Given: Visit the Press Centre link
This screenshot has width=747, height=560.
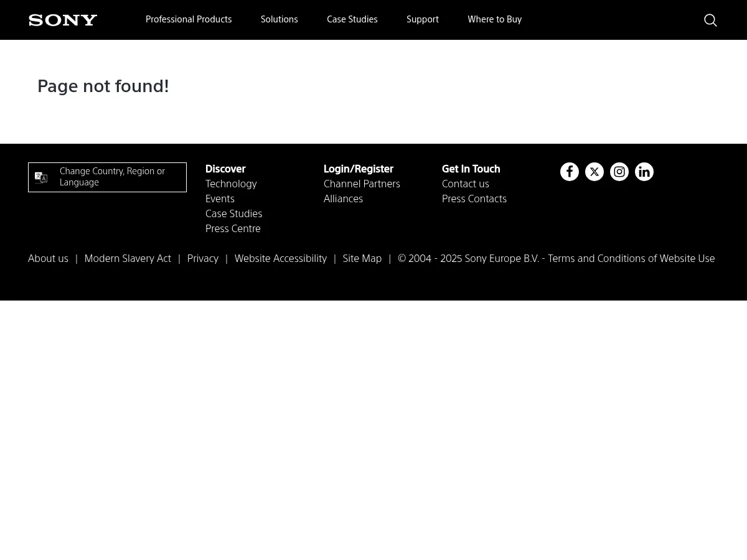Looking at the screenshot, I should coord(233,228).
